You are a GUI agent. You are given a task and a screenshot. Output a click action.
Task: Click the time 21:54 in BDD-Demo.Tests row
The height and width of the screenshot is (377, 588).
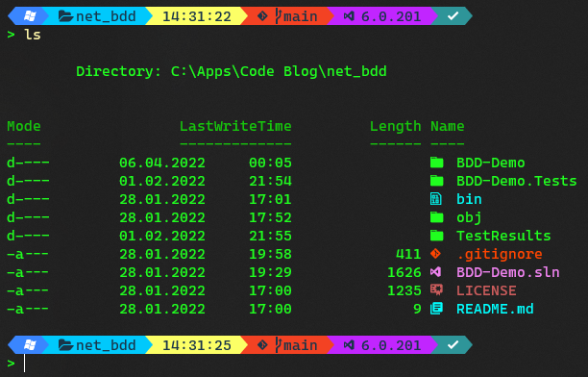[x=270, y=181]
